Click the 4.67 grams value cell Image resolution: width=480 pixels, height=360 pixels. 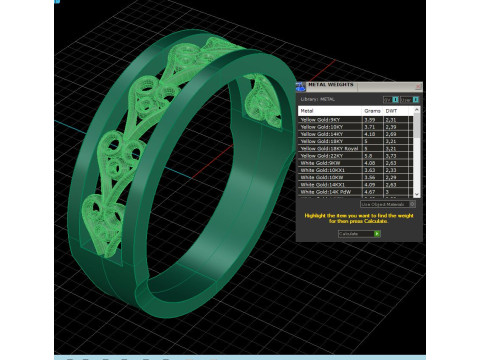[372, 192]
